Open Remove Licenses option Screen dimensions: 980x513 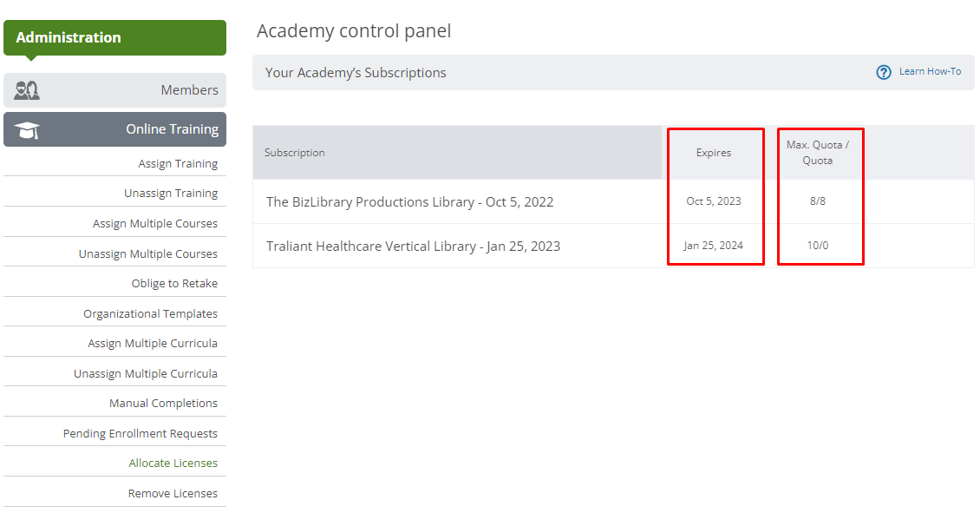173,494
